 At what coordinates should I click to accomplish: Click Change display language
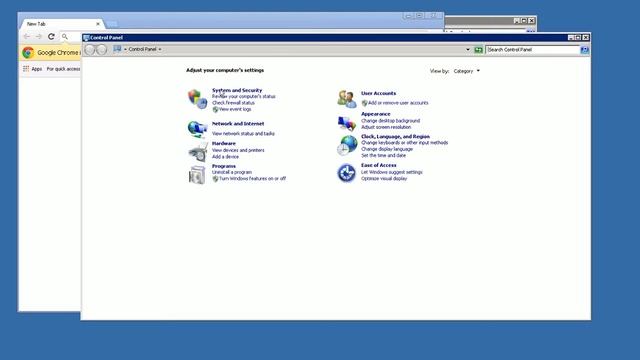[x=387, y=149]
